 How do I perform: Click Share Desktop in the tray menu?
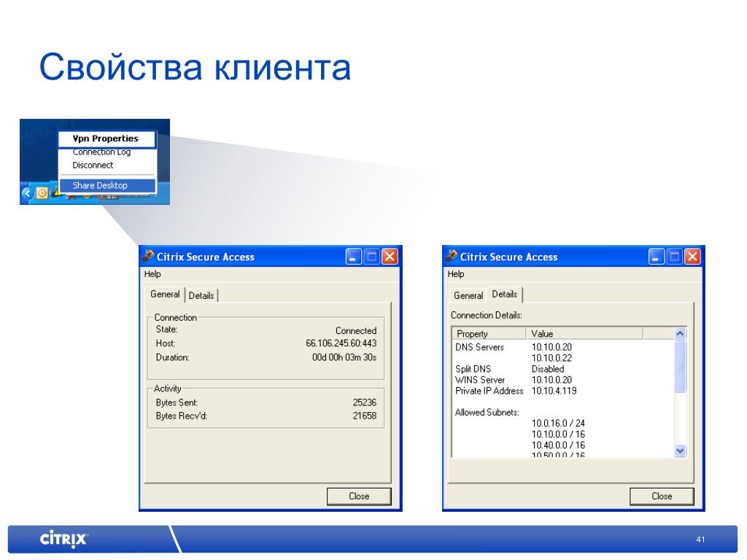pyautogui.click(x=107, y=185)
